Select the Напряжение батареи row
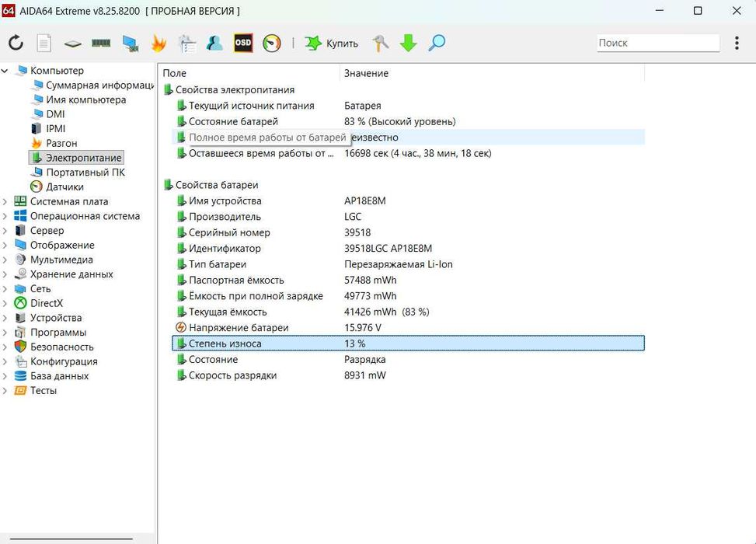Image resolution: width=756 pixels, height=544 pixels. (x=408, y=327)
